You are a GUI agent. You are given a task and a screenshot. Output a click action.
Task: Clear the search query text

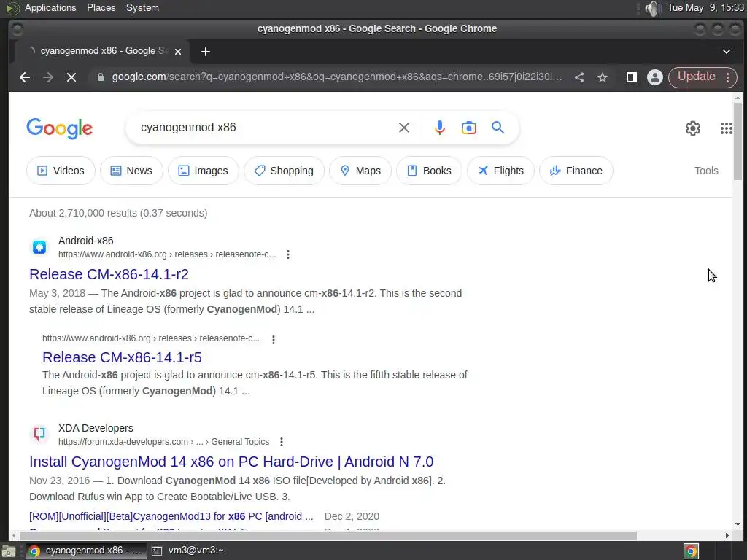[x=403, y=128]
